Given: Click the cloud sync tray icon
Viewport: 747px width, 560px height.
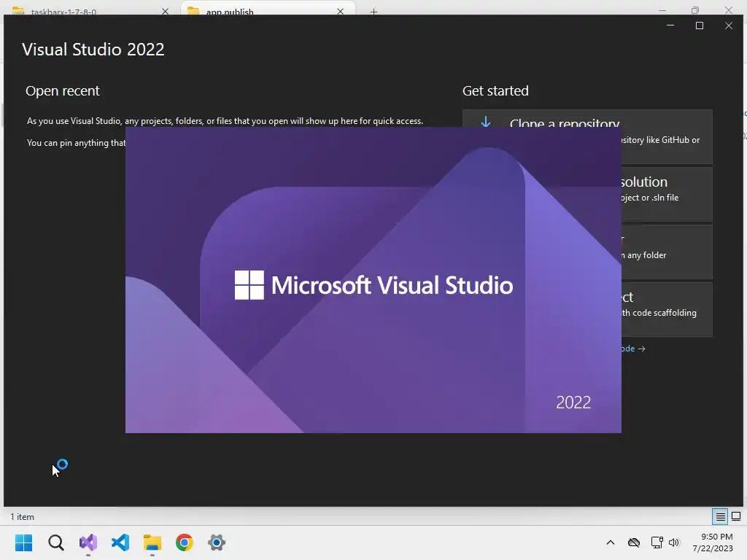Looking at the screenshot, I should tap(634, 542).
